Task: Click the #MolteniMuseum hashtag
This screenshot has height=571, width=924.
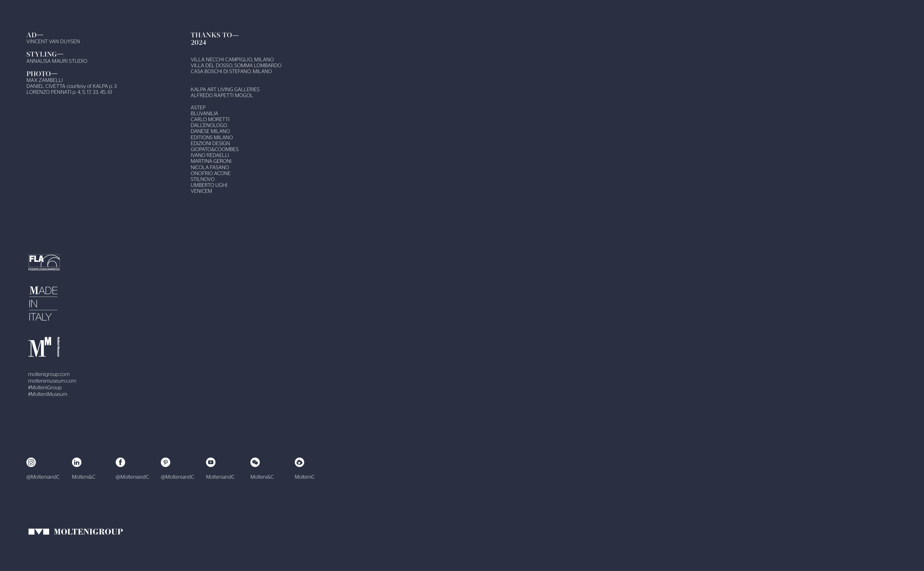Action: click(x=48, y=394)
